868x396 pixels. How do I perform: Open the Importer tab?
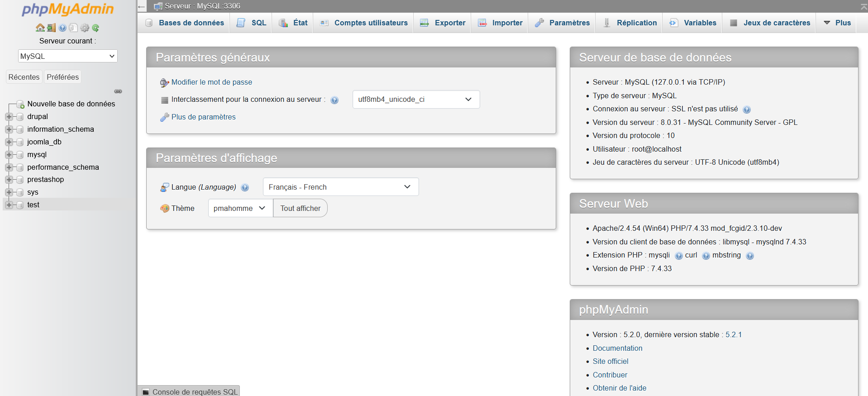[x=500, y=23]
